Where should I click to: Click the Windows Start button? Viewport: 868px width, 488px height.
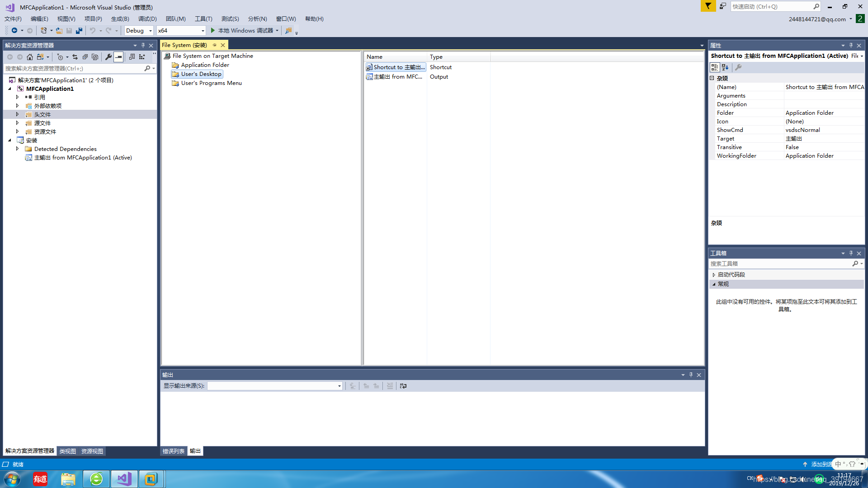(x=12, y=479)
